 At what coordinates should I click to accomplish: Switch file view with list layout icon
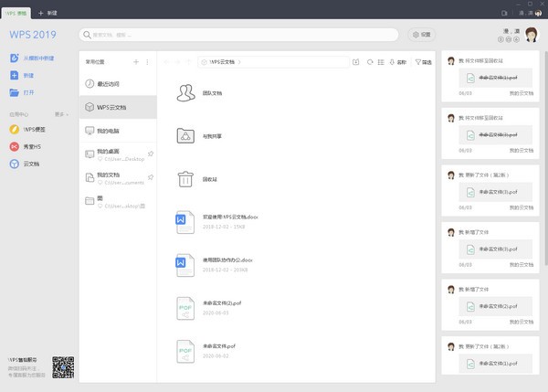point(381,62)
